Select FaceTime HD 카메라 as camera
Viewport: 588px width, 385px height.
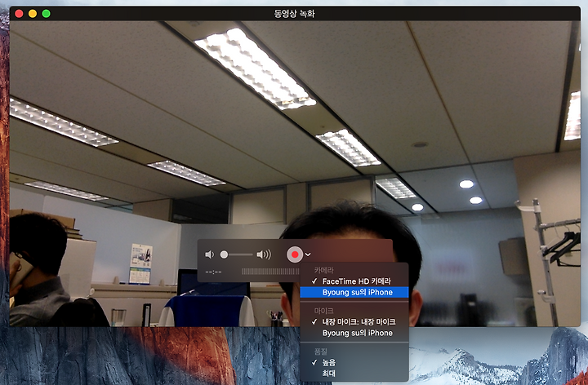point(354,281)
